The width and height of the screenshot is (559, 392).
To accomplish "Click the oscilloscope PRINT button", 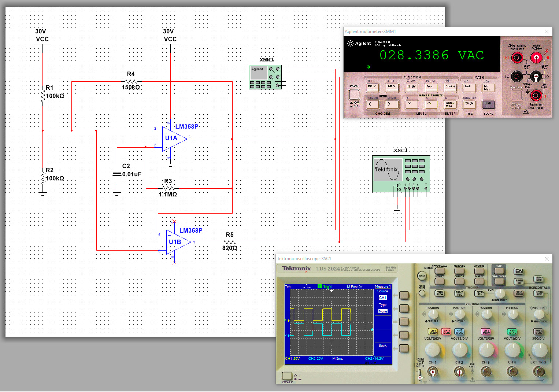I will (422, 276).
